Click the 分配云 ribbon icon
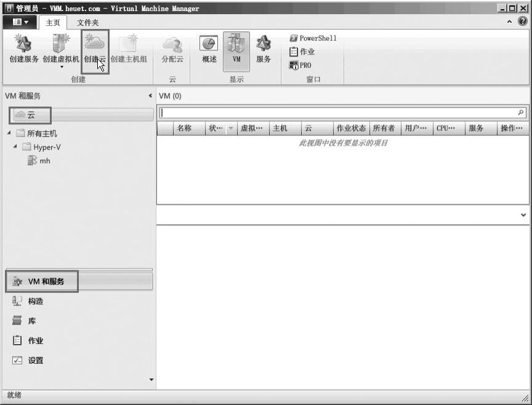 pos(172,49)
